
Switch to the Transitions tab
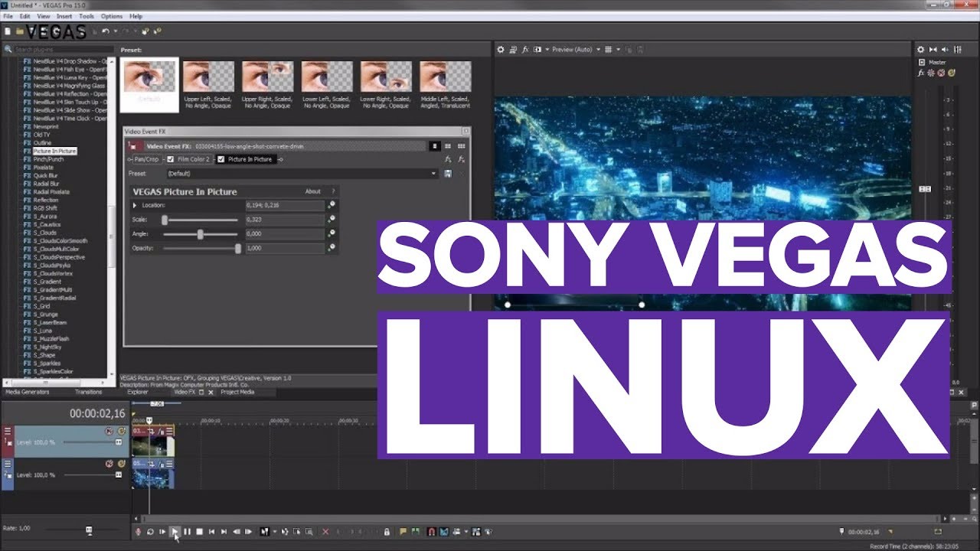88,392
